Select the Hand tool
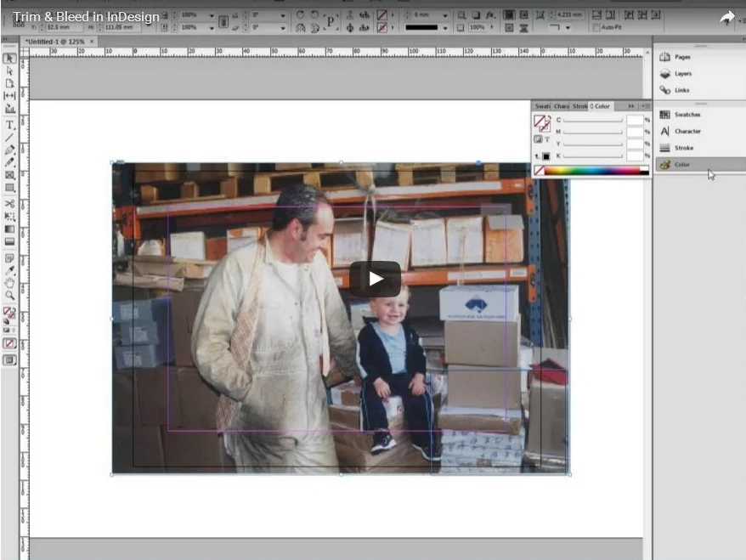 click(x=9, y=283)
